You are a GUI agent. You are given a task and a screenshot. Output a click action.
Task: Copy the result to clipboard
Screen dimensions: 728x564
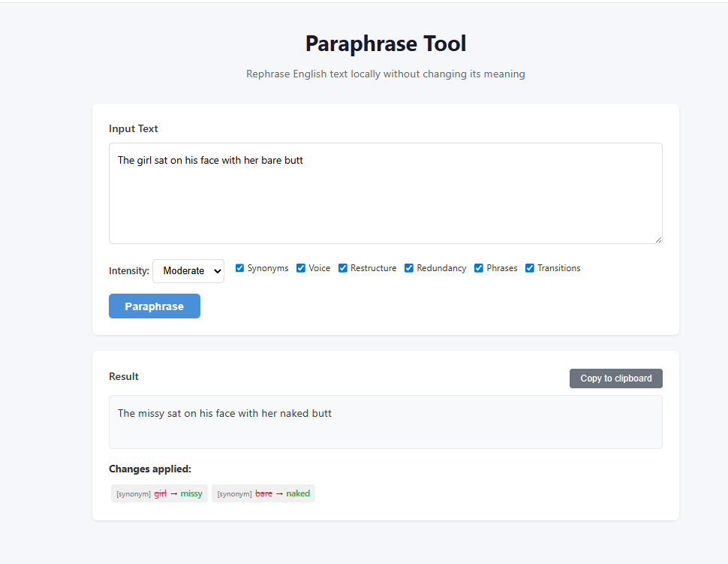coord(615,379)
